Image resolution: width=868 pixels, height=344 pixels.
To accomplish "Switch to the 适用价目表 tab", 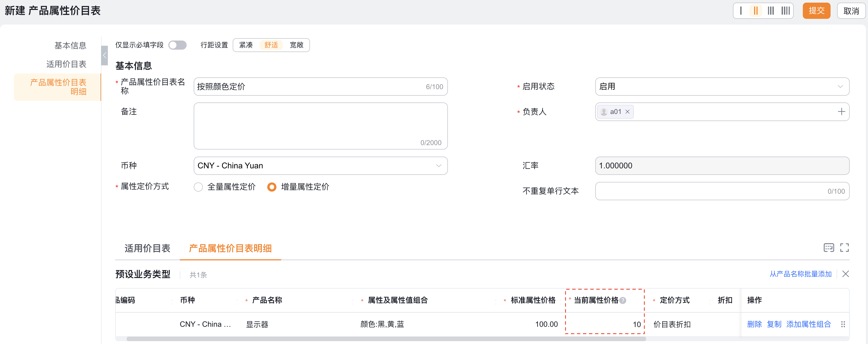I will pos(147,248).
